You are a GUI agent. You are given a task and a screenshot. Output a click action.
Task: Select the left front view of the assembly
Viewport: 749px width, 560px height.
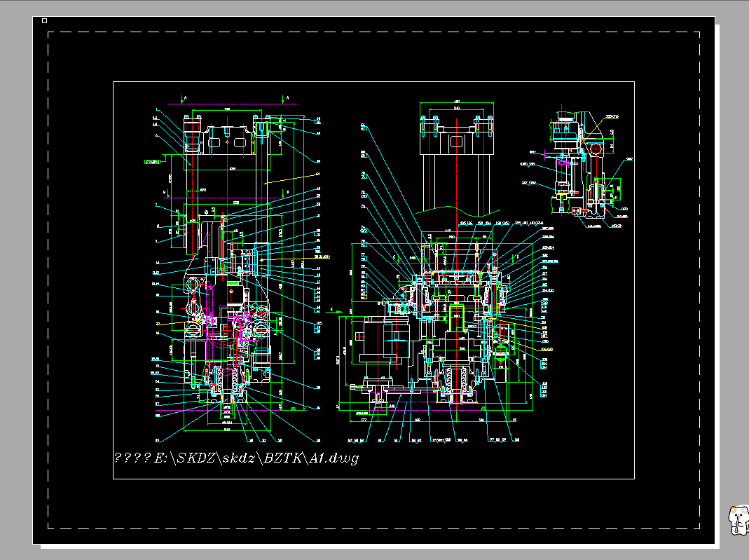coord(224,266)
